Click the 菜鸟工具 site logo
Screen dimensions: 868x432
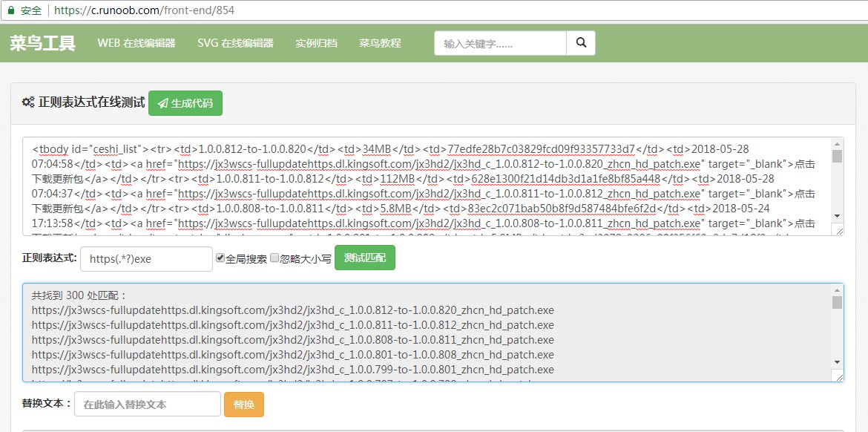point(42,43)
